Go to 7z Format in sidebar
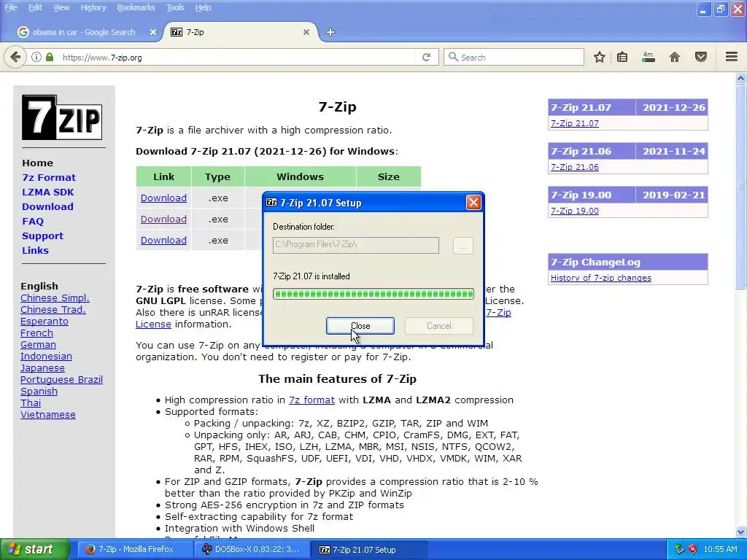The width and height of the screenshot is (747, 560). [49, 177]
